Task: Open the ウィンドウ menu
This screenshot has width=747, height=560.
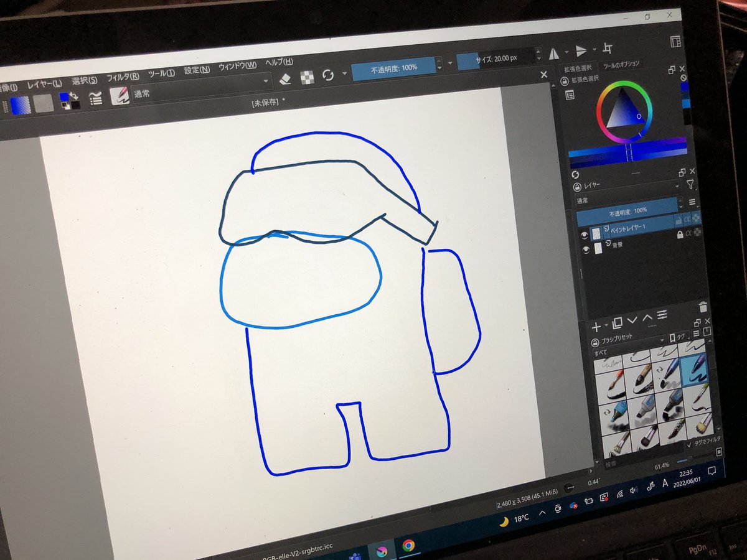Action: coord(237,67)
